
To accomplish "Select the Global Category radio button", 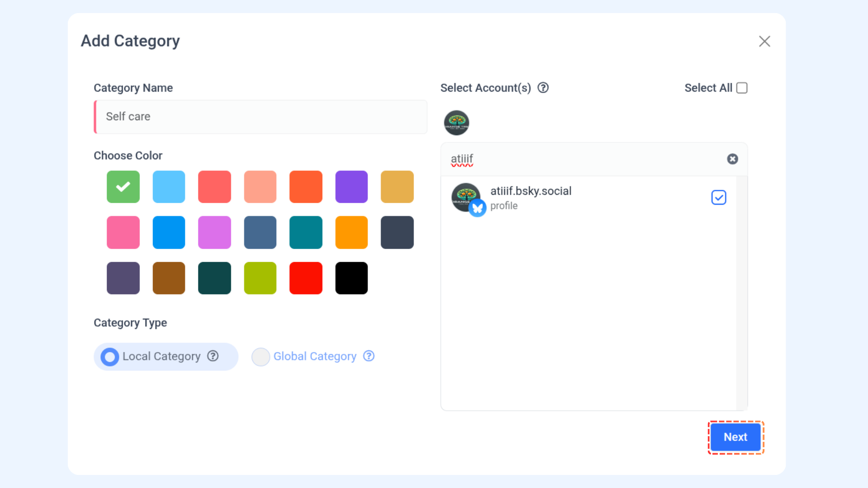I will (261, 357).
